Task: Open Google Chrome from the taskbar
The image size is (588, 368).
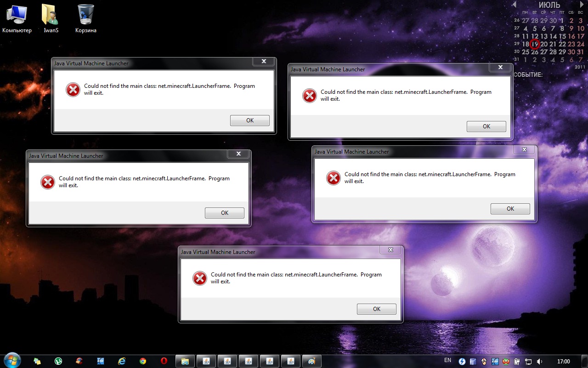Action: tap(143, 361)
